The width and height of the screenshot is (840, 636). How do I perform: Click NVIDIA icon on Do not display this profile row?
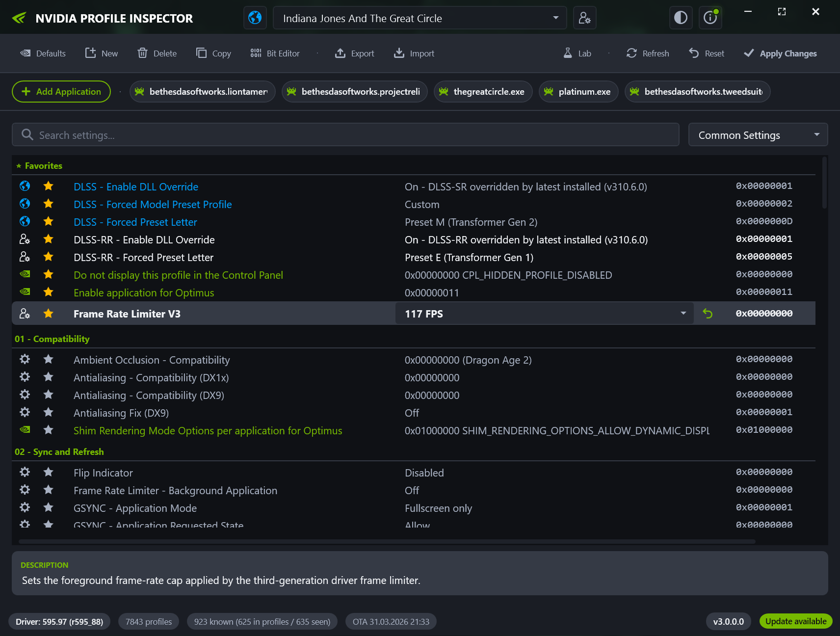tap(25, 274)
